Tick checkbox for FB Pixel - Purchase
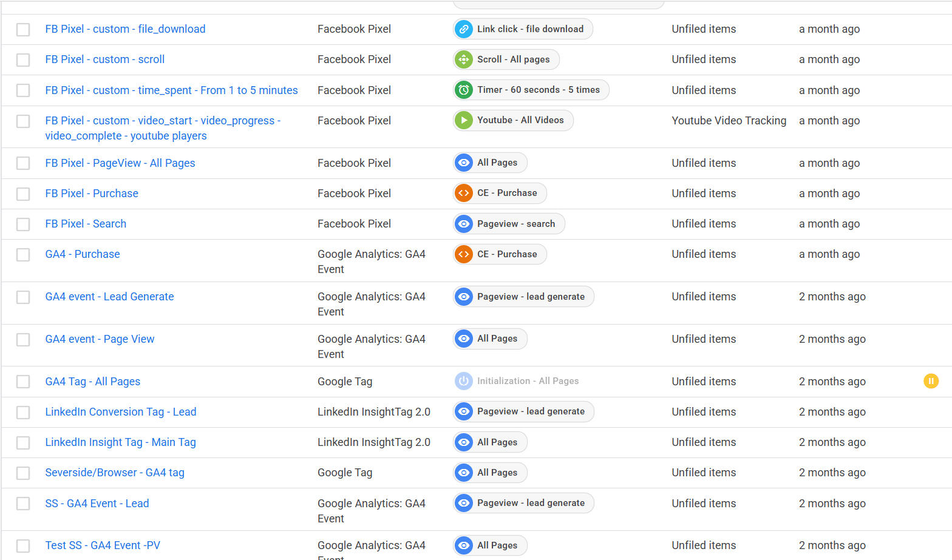952x560 pixels. pyautogui.click(x=23, y=194)
